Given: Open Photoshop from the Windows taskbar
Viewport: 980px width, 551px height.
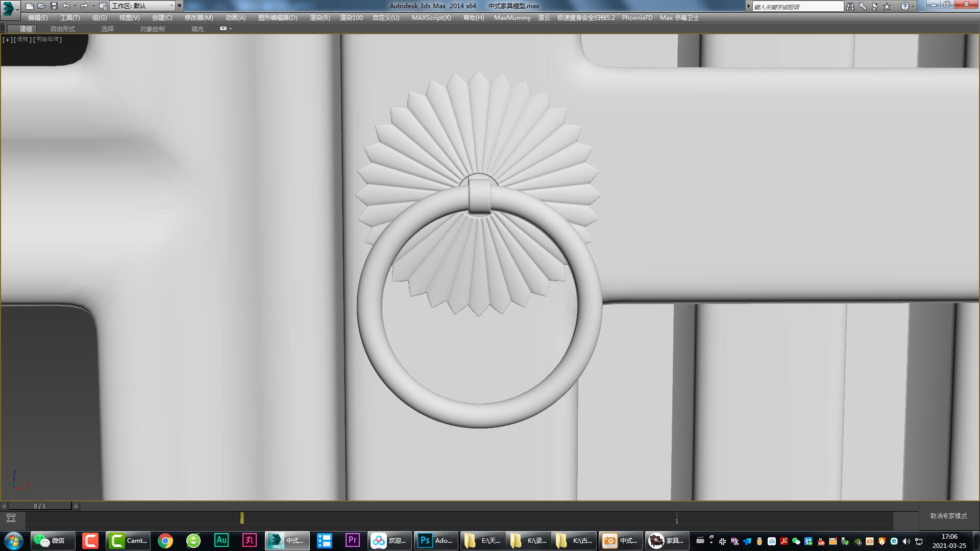Looking at the screenshot, I should point(435,540).
